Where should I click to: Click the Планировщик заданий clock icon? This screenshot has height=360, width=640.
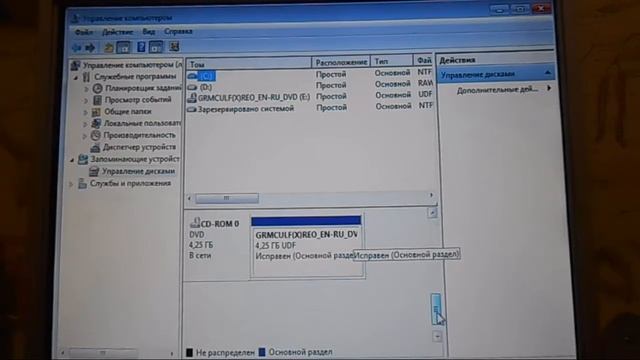pyautogui.click(x=97, y=88)
